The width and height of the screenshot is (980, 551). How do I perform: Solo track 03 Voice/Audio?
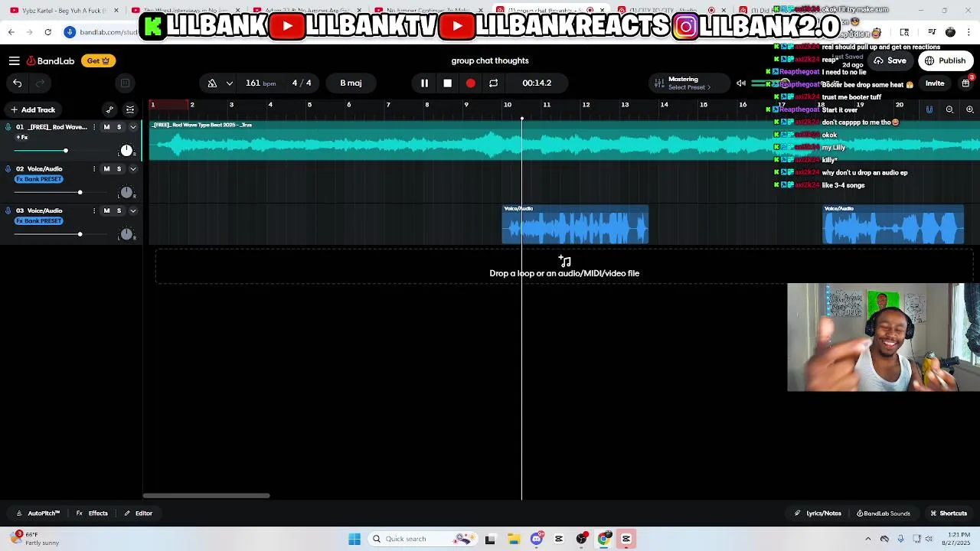tap(119, 210)
